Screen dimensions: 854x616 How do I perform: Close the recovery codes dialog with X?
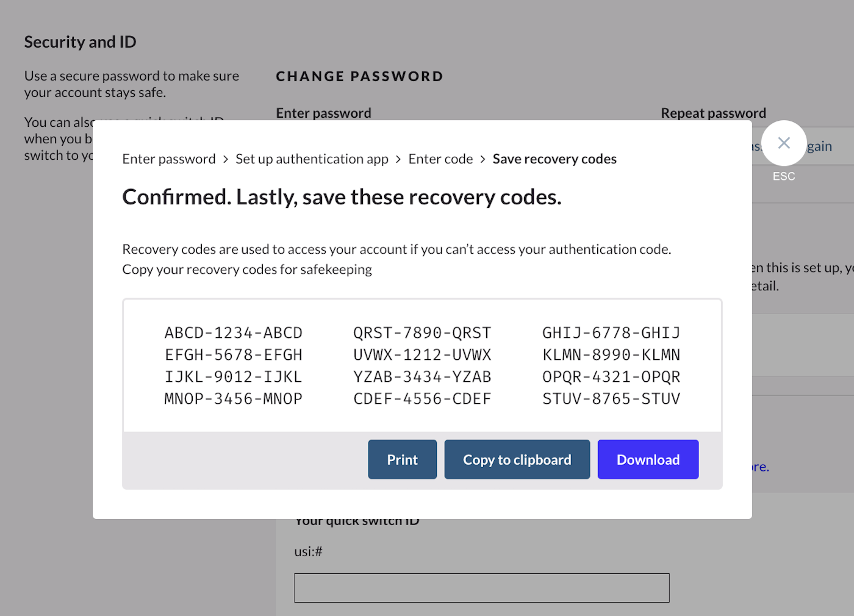coord(784,143)
